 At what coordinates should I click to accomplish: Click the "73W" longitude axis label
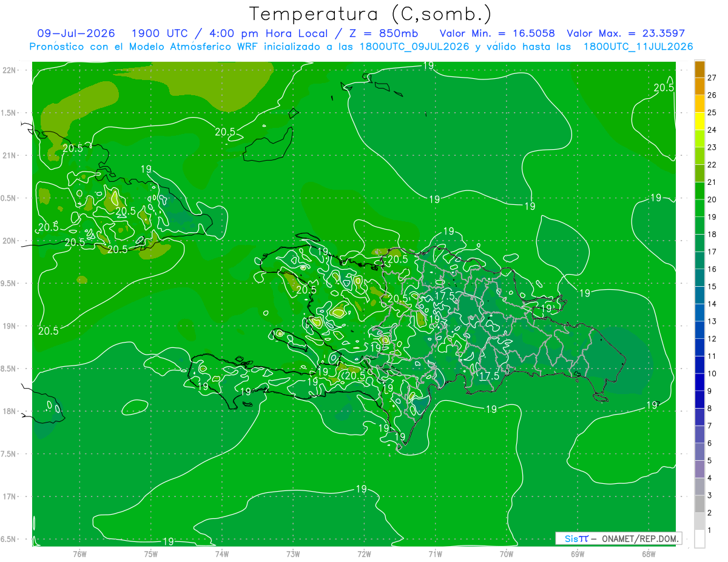click(293, 554)
